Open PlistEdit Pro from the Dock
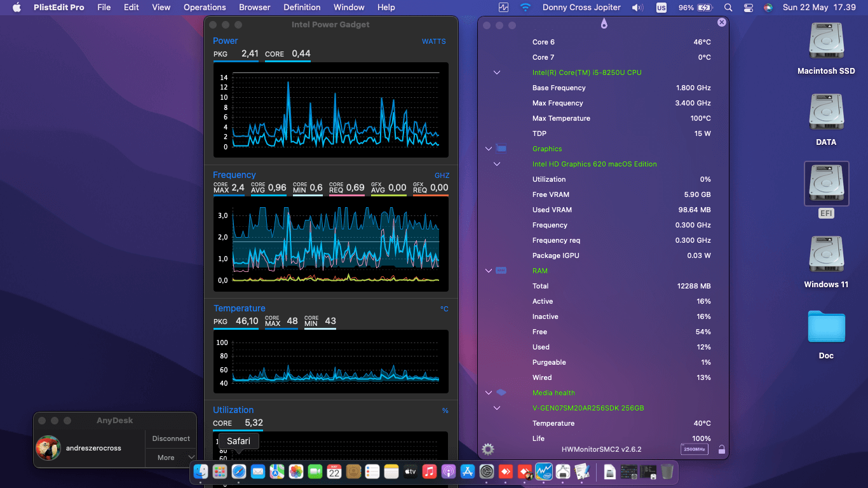868x488 pixels. [x=581, y=472]
